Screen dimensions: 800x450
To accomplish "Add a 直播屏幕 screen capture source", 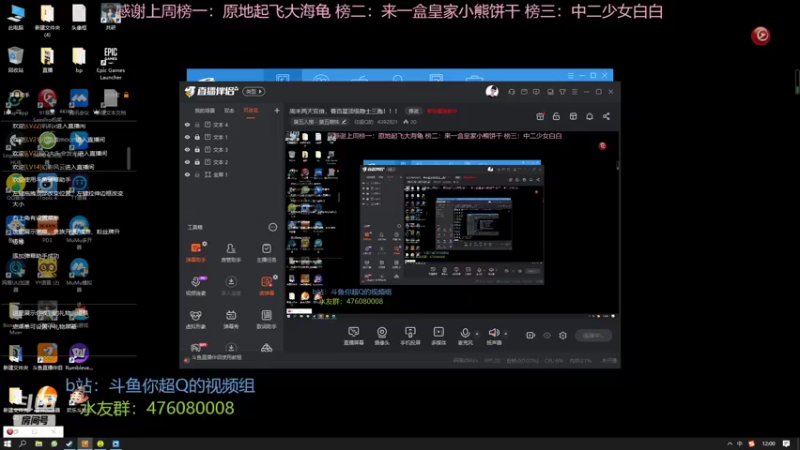I will 354,336.
